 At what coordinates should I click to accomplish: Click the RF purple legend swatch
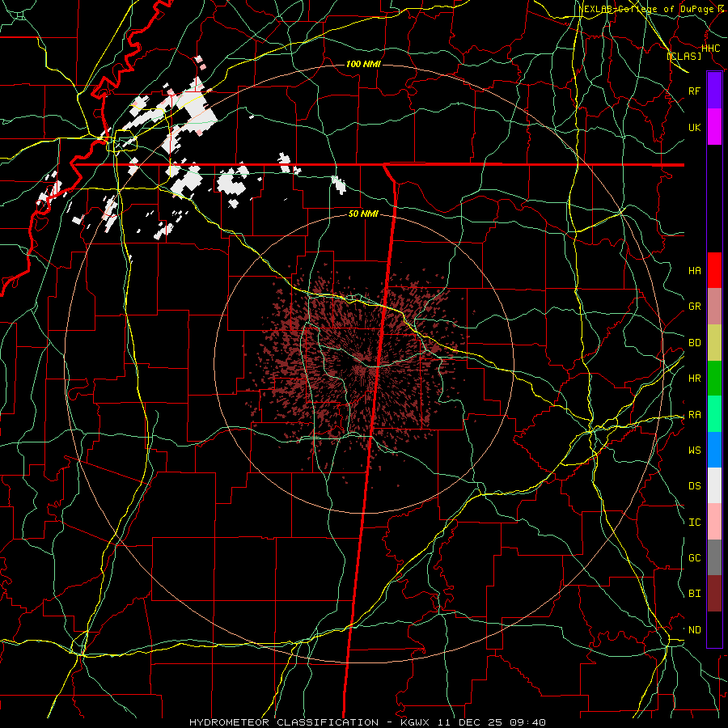(714, 91)
